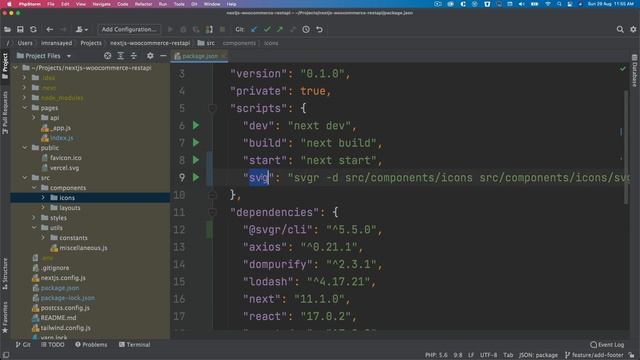Collapse the public folder
This screenshot has width=640, height=360.
pos(25,148)
